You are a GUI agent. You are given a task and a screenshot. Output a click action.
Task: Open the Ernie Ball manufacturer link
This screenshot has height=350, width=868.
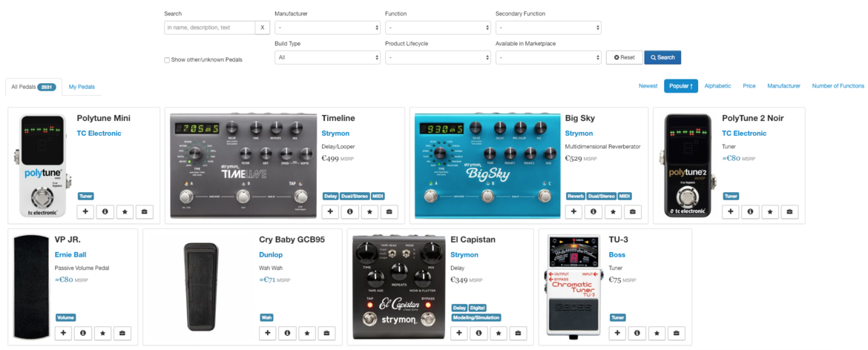[70, 255]
